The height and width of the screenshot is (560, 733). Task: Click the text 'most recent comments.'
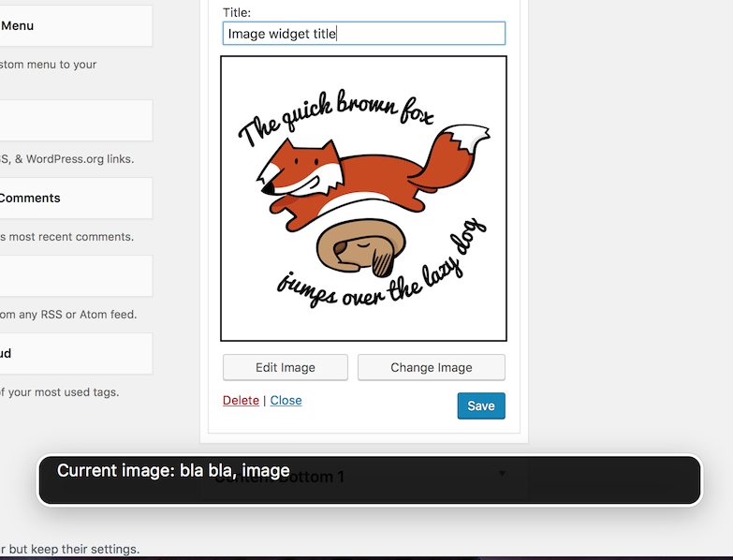point(71,237)
